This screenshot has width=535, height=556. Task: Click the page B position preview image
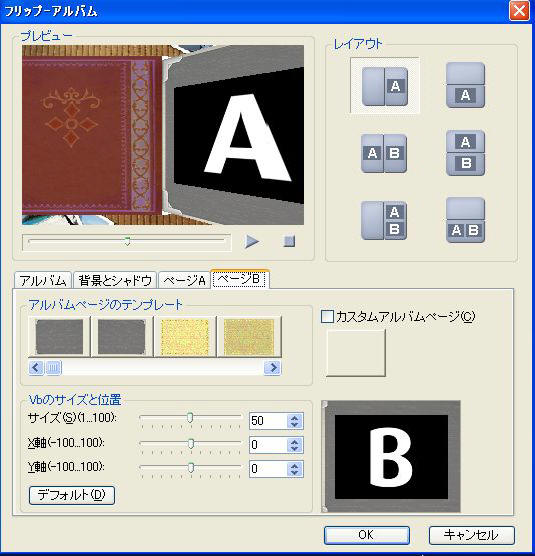391,456
